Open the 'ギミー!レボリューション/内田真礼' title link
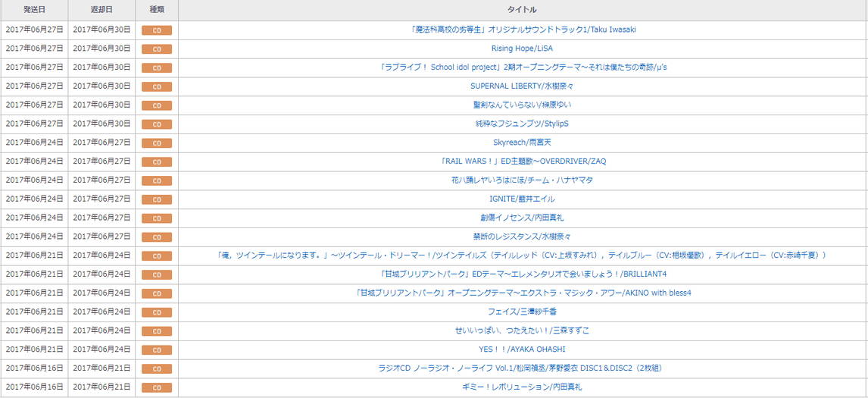 point(522,387)
